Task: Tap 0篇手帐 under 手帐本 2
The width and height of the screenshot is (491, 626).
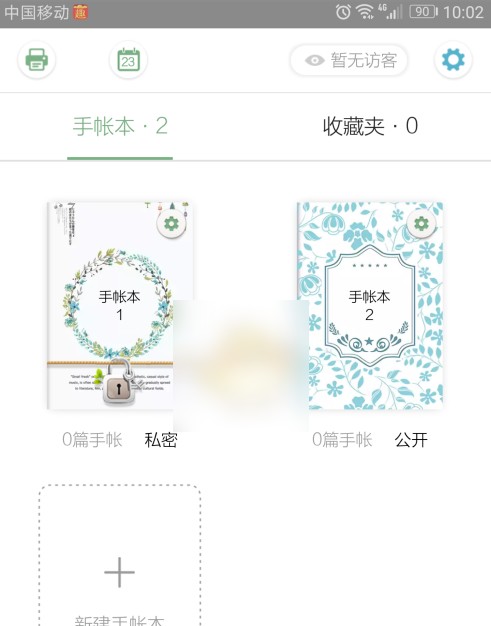Action: (x=342, y=440)
